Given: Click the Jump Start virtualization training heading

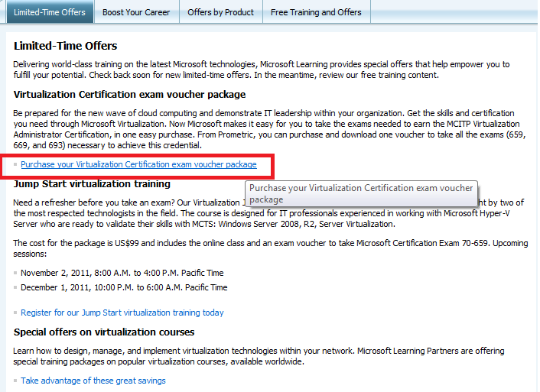Looking at the screenshot, I should pos(92,184).
